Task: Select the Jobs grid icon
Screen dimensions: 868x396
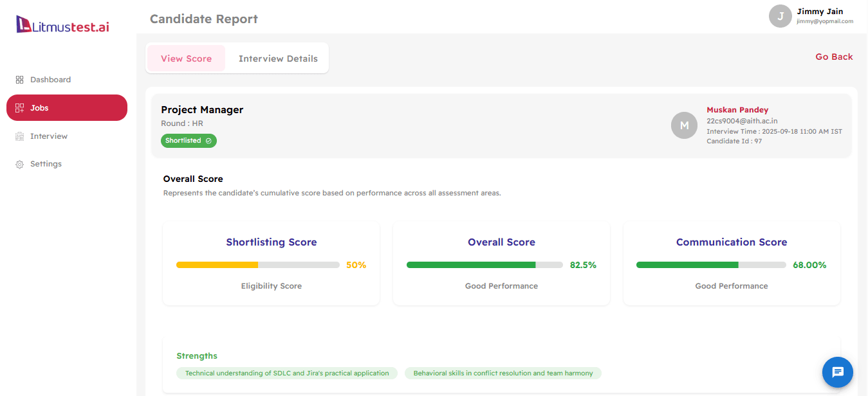Action: [x=19, y=107]
